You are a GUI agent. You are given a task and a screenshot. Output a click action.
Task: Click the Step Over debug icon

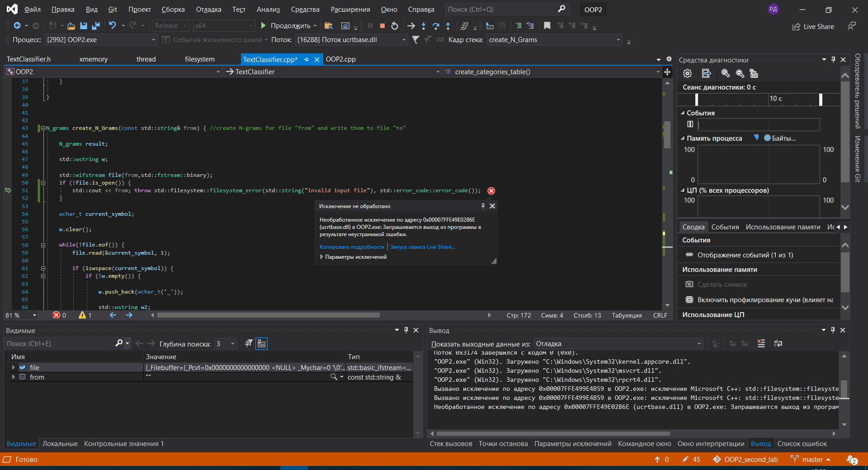tap(435, 26)
